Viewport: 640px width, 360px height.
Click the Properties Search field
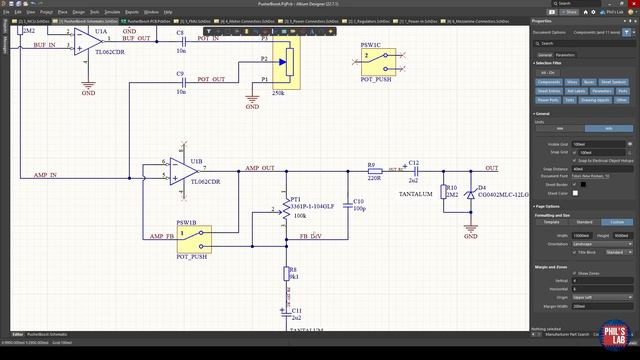coord(584,43)
